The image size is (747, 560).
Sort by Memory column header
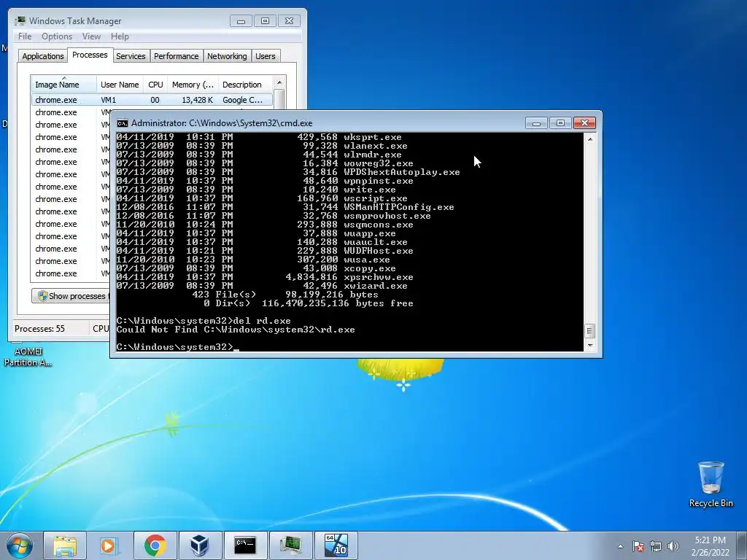coord(193,85)
